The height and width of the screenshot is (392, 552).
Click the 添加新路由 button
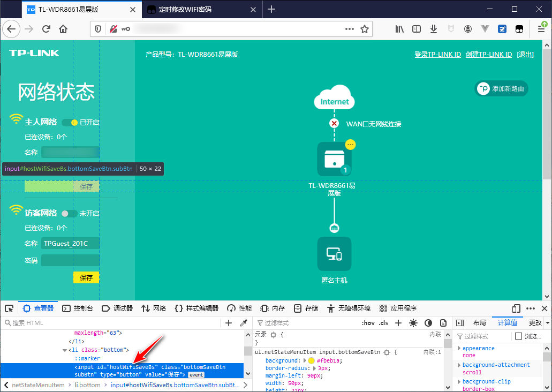(x=501, y=89)
